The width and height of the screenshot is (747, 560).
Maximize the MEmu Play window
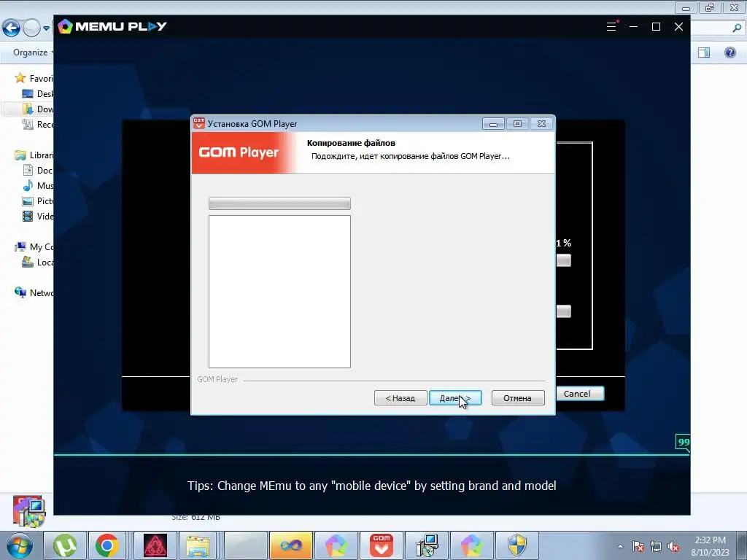click(656, 27)
